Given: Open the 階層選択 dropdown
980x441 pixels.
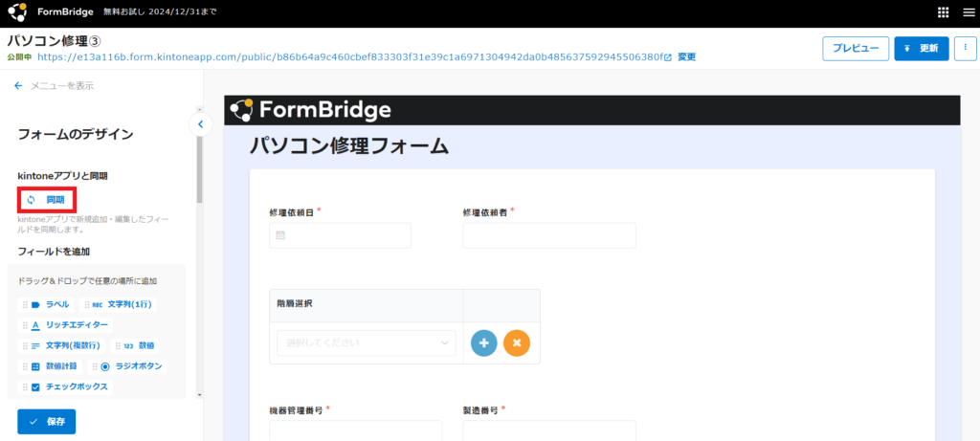Looking at the screenshot, I should pyautogui.click(x=366, y=342).
